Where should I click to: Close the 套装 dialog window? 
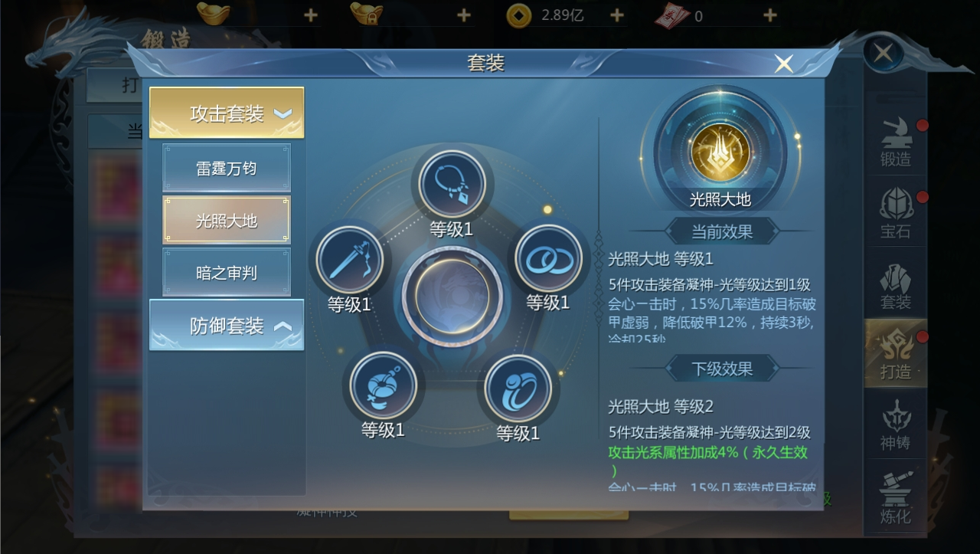(x=784, y=64)
